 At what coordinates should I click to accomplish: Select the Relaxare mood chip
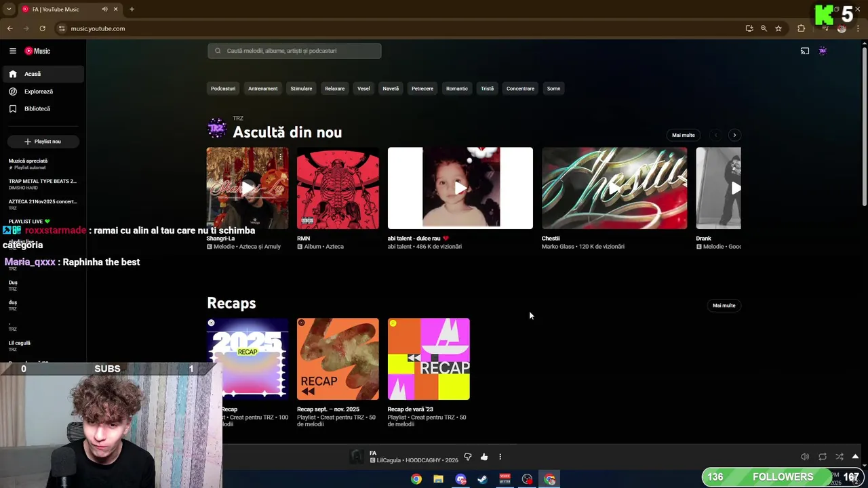334,89
